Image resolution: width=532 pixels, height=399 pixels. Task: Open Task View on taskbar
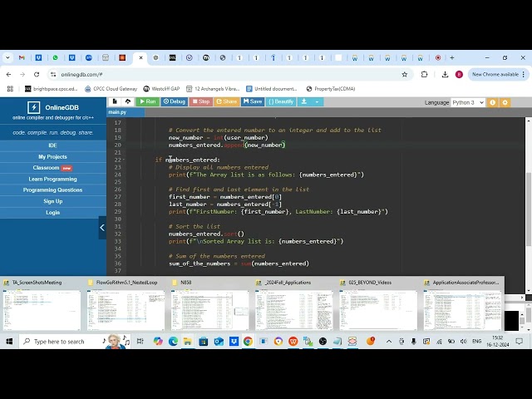tap(140, 342)
